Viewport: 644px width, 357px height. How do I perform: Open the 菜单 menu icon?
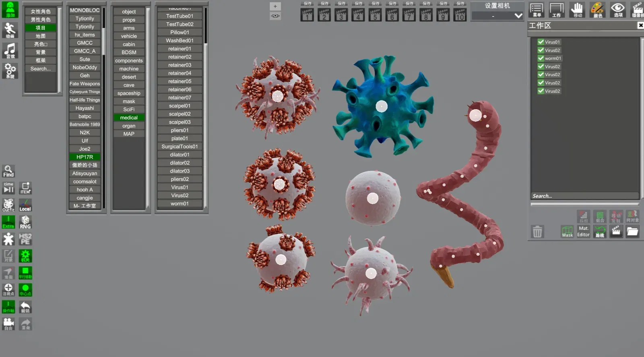pos(537,10)
